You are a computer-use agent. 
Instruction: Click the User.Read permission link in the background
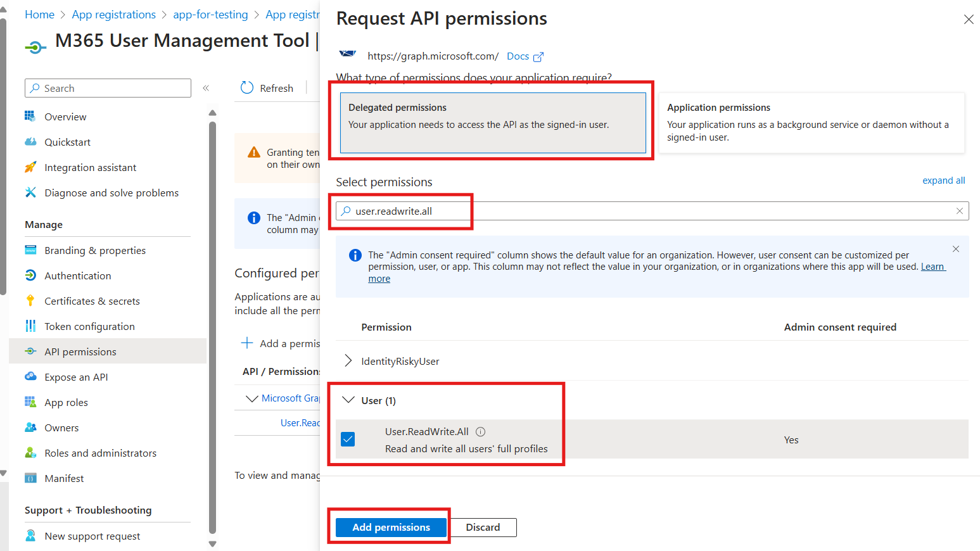point(300,422)
